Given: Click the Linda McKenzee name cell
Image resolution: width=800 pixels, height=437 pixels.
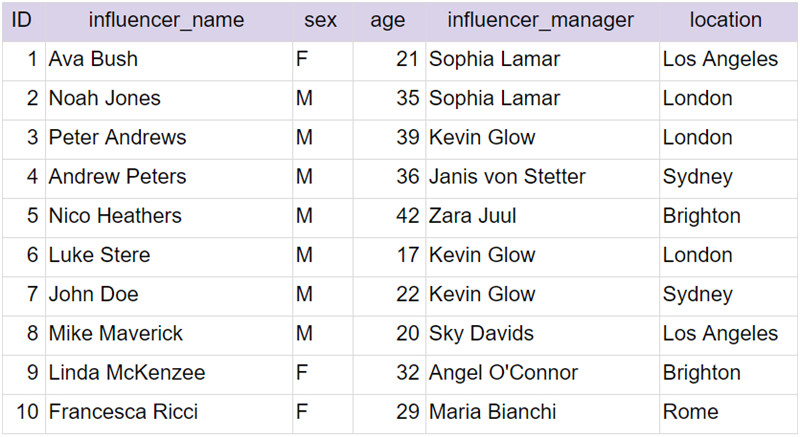Looking at the screenshot, I should (x=169, y=375).
